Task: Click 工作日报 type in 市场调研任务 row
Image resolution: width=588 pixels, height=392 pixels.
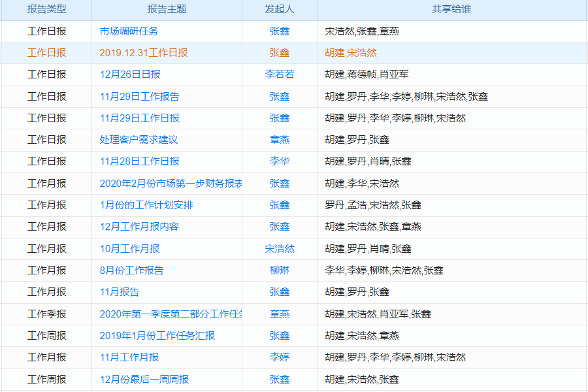Action: (47, 31)
